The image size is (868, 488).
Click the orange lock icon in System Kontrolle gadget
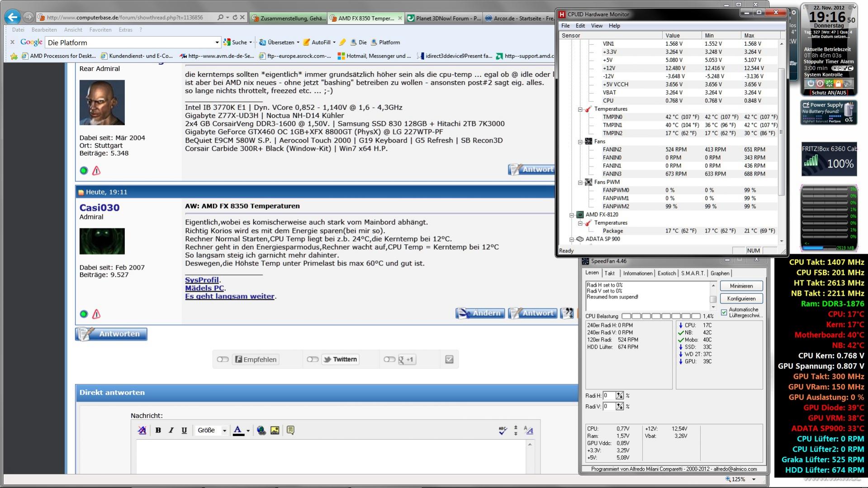point(838,83)
